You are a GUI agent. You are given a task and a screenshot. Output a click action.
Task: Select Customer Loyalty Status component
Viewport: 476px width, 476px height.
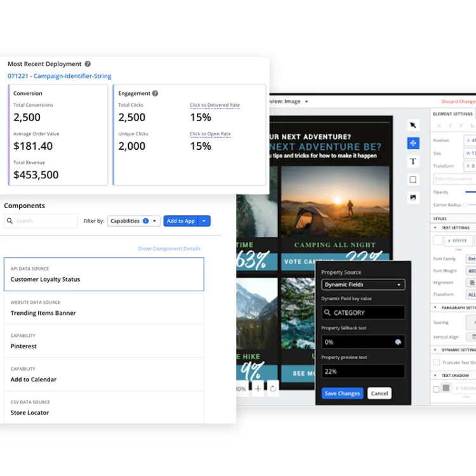pyautogui.click(x=104, y=274)
